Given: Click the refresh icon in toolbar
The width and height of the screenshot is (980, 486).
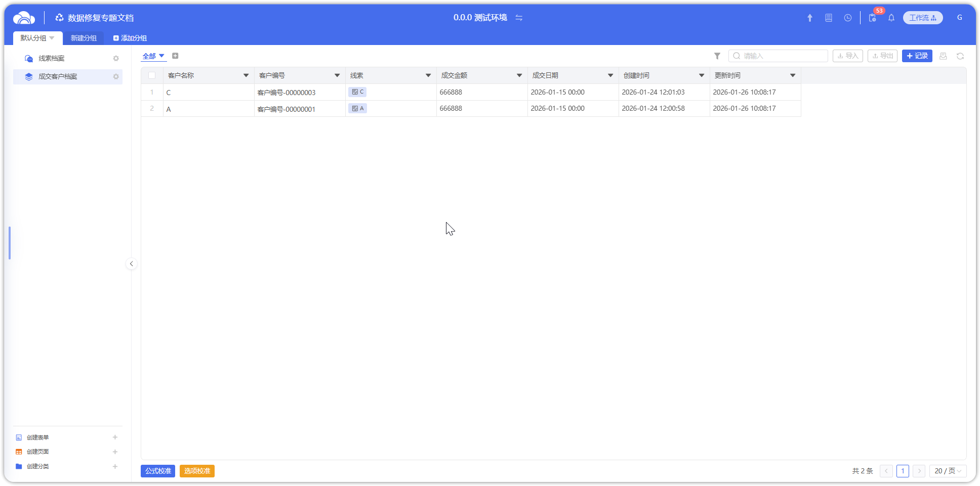Looking at the screenshot, I should coord(960,56).
